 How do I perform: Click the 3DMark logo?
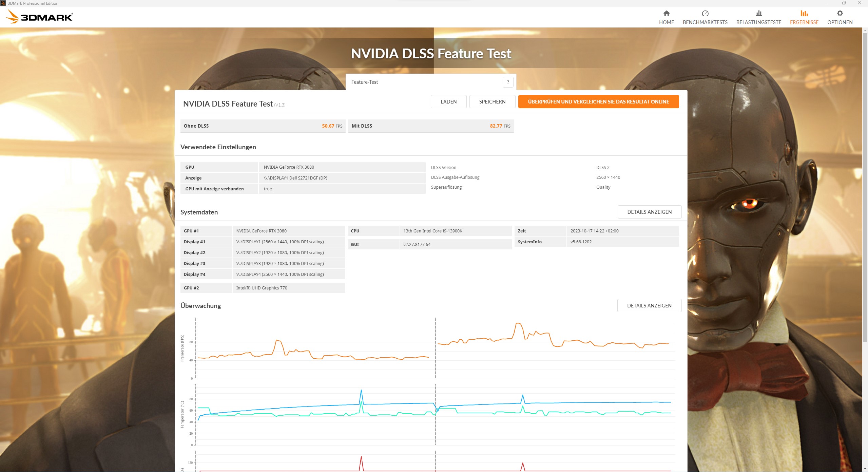[40, 17]
